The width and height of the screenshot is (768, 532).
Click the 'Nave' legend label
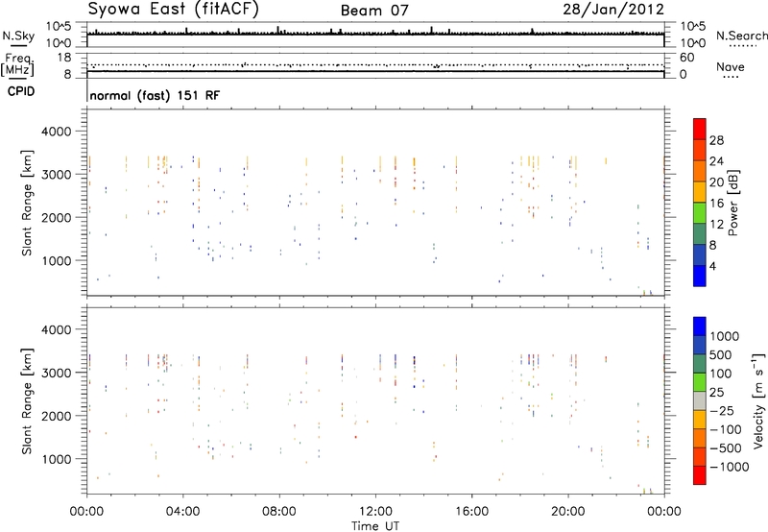point(731,66)
